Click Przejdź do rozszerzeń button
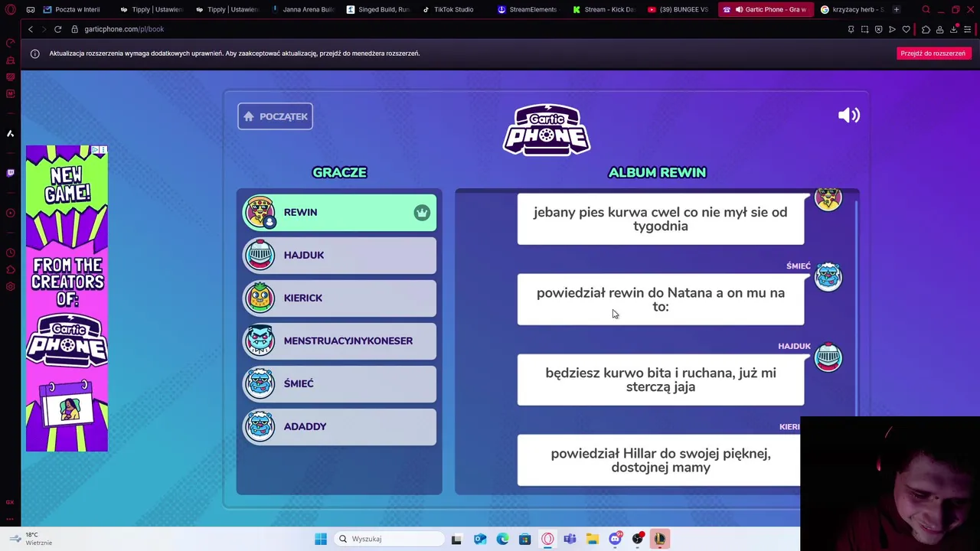The height and width of the screenshot is (551, 980). click(933, 54)
